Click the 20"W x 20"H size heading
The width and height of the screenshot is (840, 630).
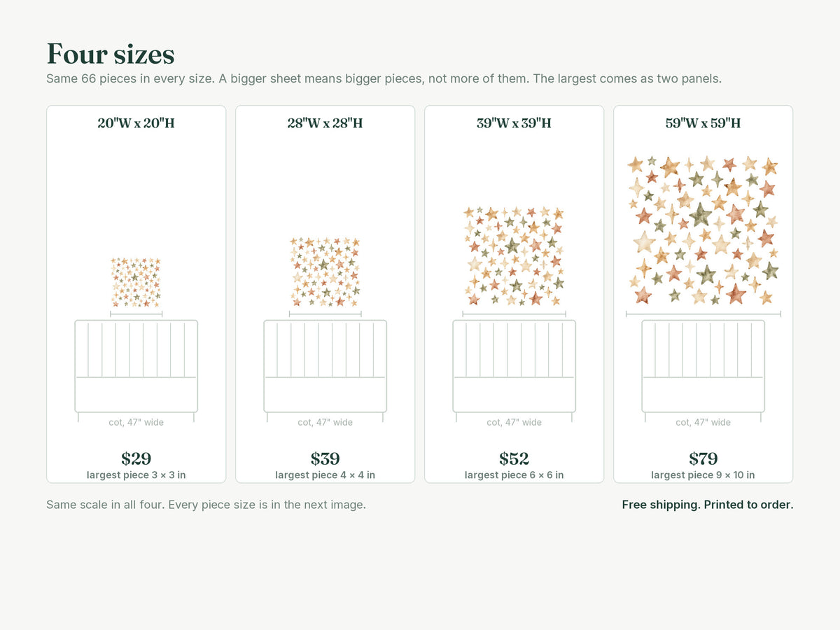(136, 123)
